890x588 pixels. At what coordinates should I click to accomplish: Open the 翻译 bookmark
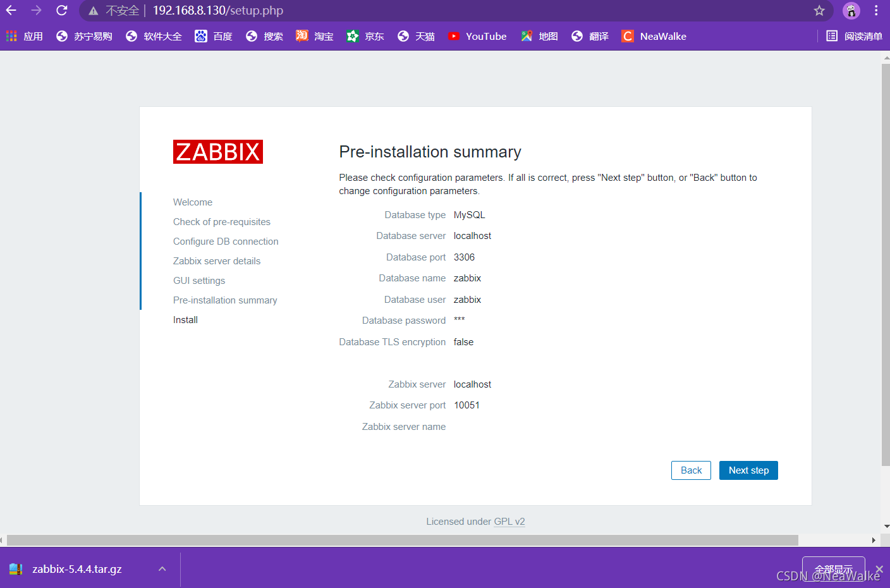[590, 36]
